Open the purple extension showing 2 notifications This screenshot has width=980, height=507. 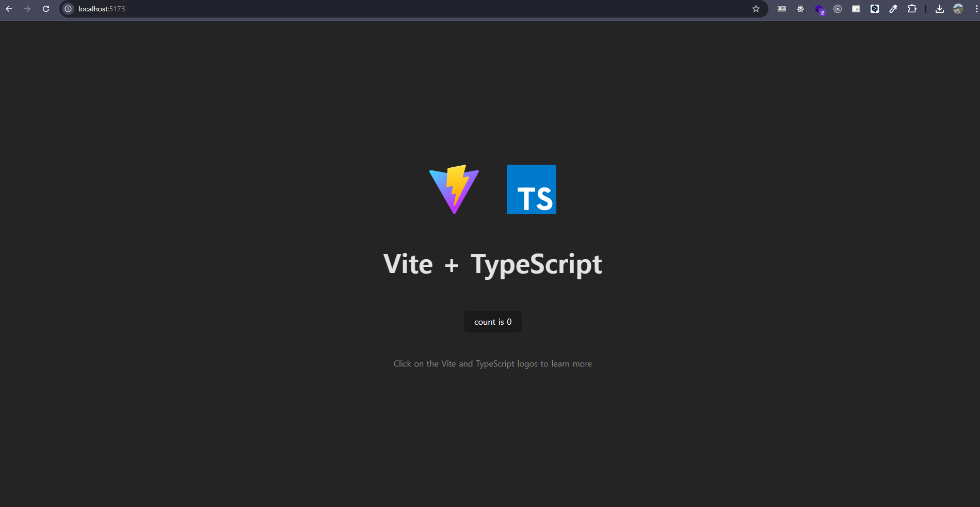[820, 9]
